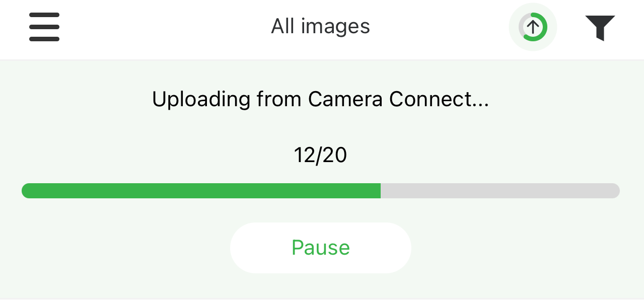The image size is (644, 300).
Task: Click the upward arrow upload indicator
Action: point(533,27)
